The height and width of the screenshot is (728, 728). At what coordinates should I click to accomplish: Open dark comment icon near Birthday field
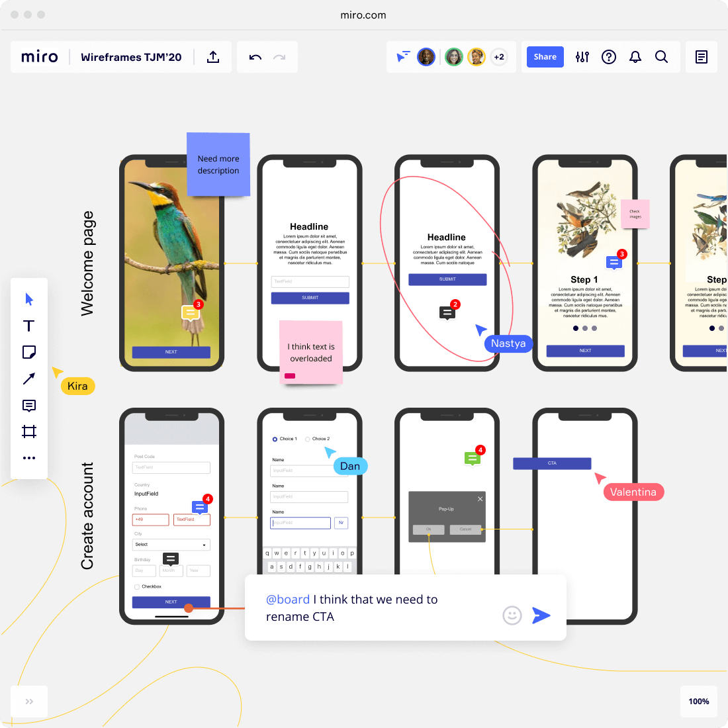pos(170,559)
